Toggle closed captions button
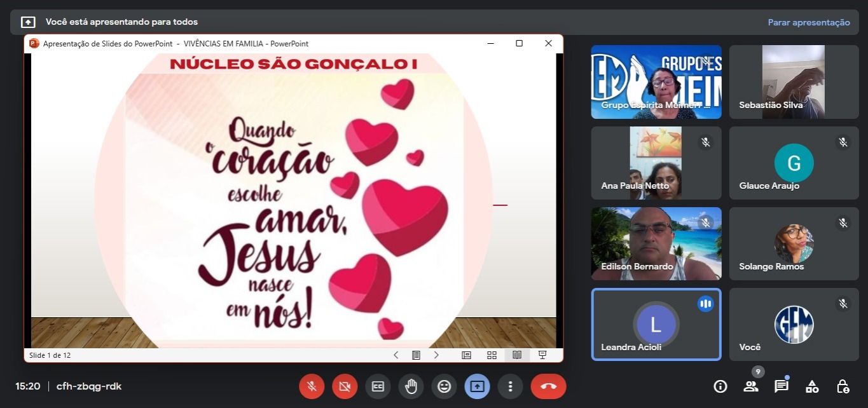This screenshot has width=868, height=408. [x=378, y=386]
